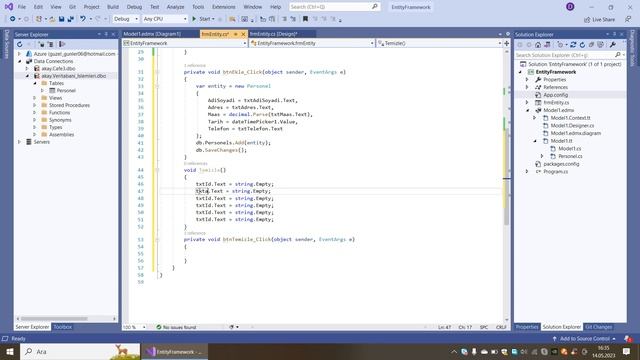Screen dimensions: 640x360
Task: Collapse the Model1.edmx node
Action: pyautogui.click(x=527, y=110)
